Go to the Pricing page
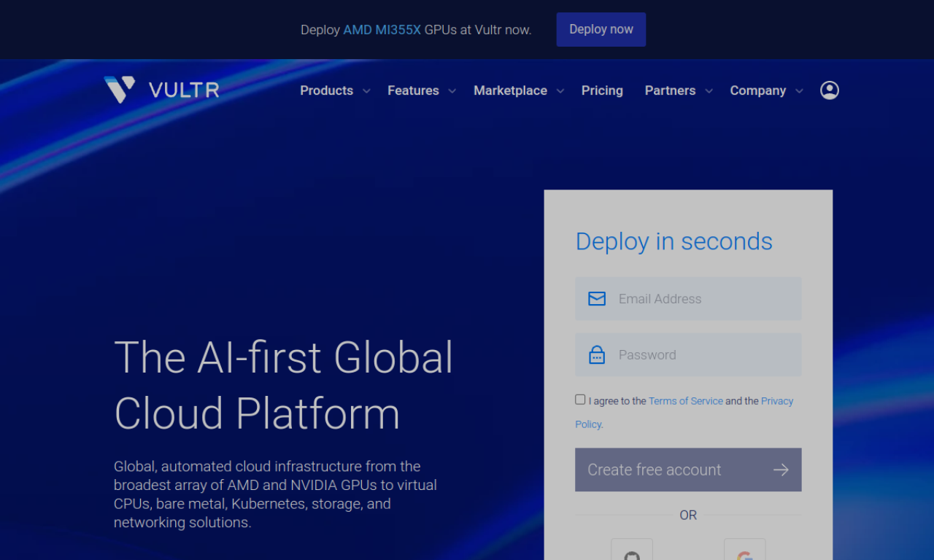 [x=602, y=90]
